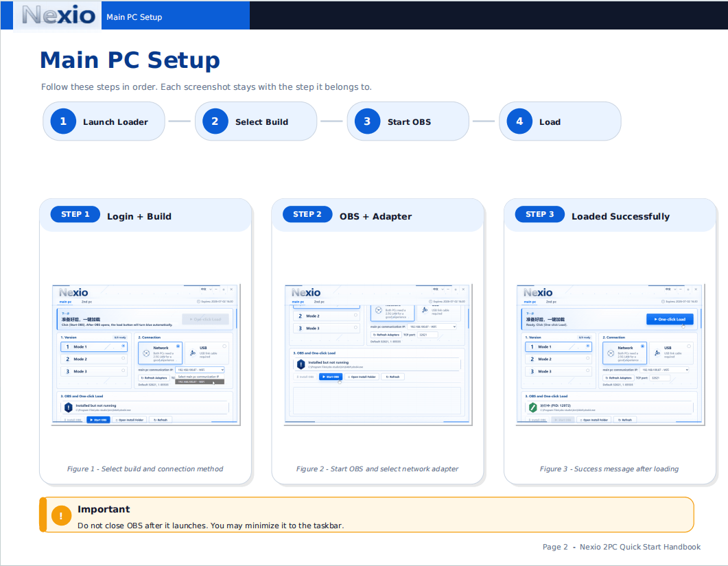
Task: Click the number 2 circle for Select Build
Action: pos(215,121)
